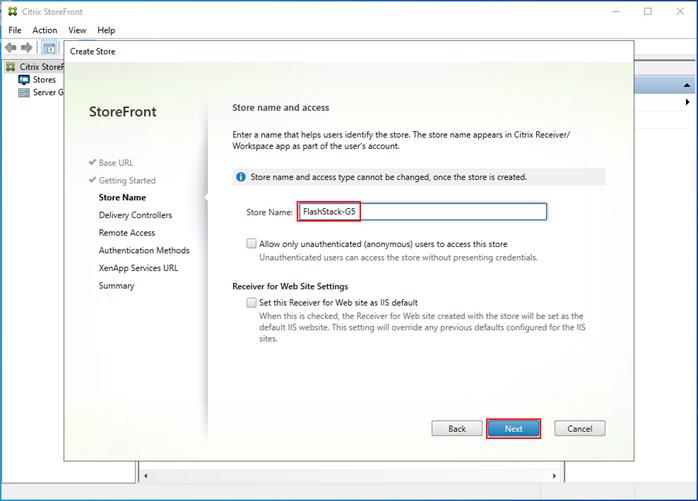Open the View menu
698x501 pixels.
coord(77,30)
